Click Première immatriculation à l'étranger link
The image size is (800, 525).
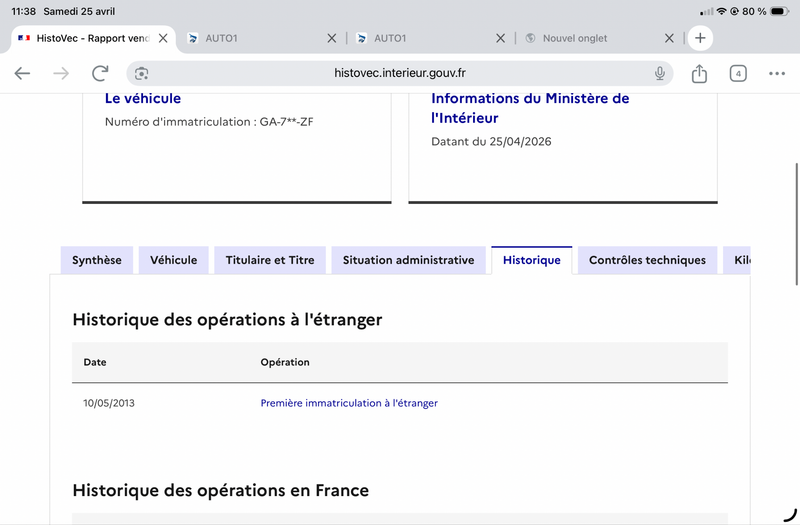(349, 403)
